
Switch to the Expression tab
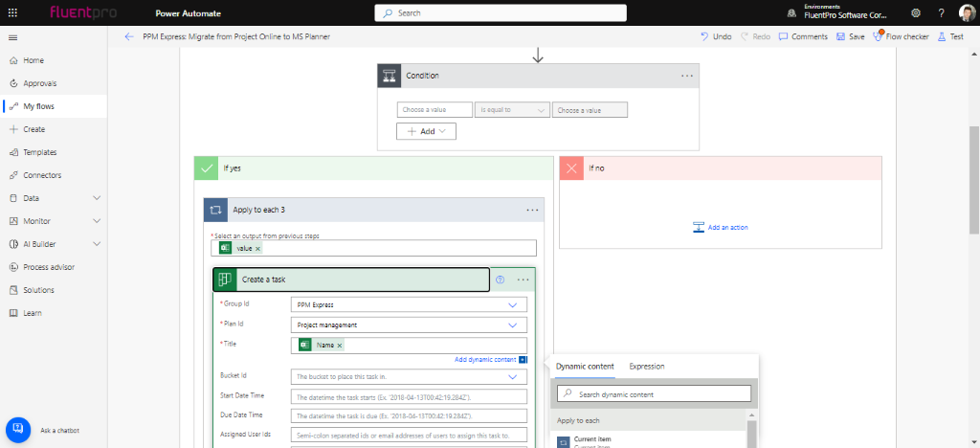pos(647,367)
